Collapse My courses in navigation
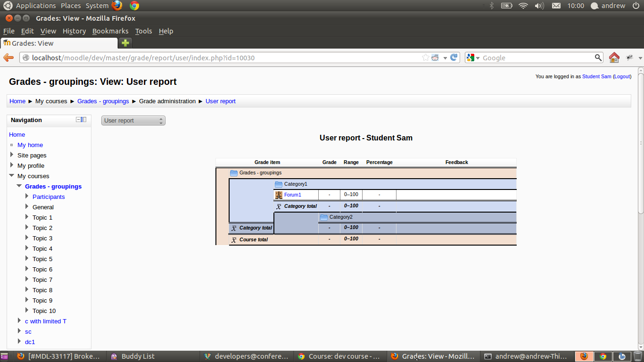 tap(12, 175)
